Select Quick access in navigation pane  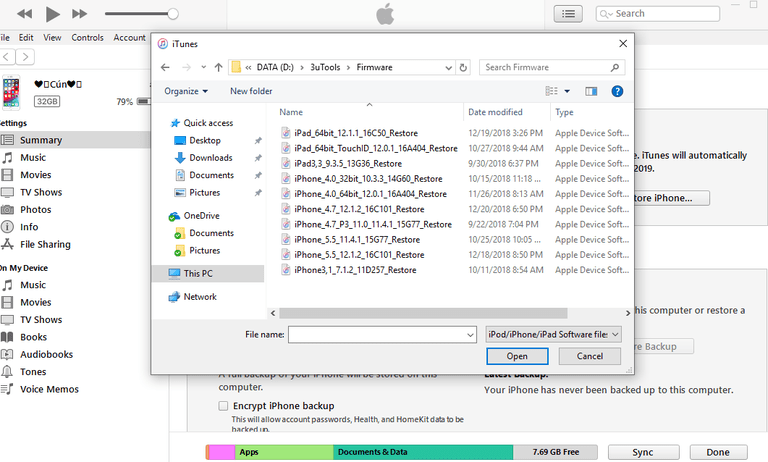(x=208, y=123)
